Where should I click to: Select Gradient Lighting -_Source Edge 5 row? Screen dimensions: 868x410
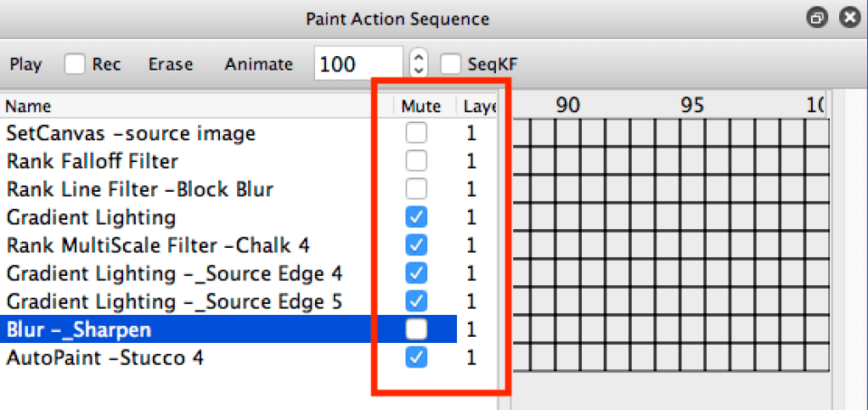pyautogui.click(x=166, y=301)
